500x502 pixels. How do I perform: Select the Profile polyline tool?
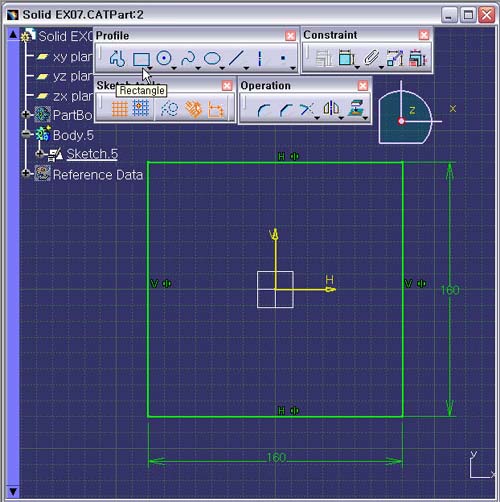pyautogui.click(x=117, y=59)
